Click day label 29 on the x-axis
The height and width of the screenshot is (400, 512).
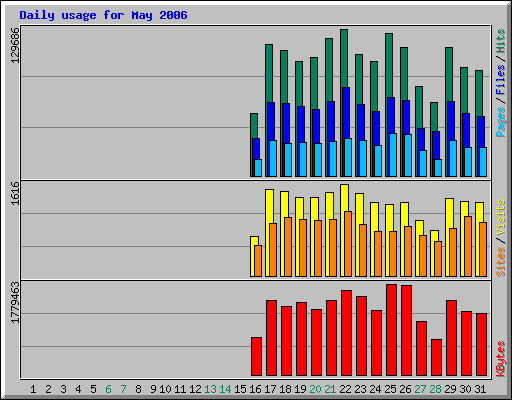(450, 389)
